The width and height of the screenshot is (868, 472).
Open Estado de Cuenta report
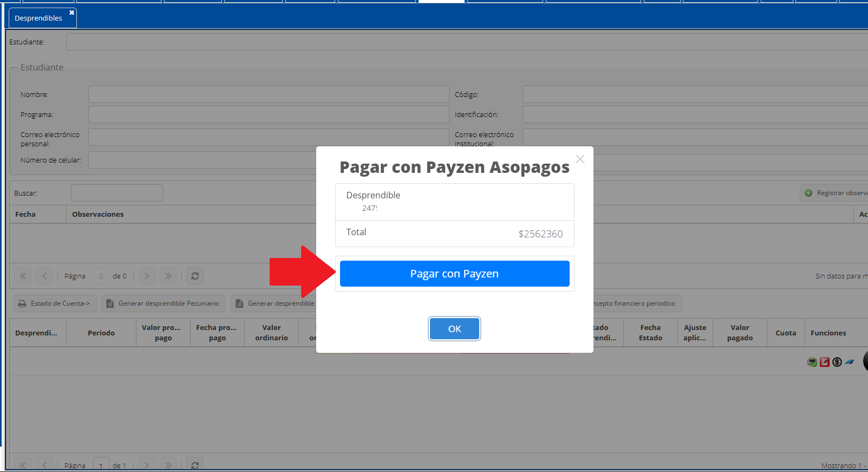[55, 303]
